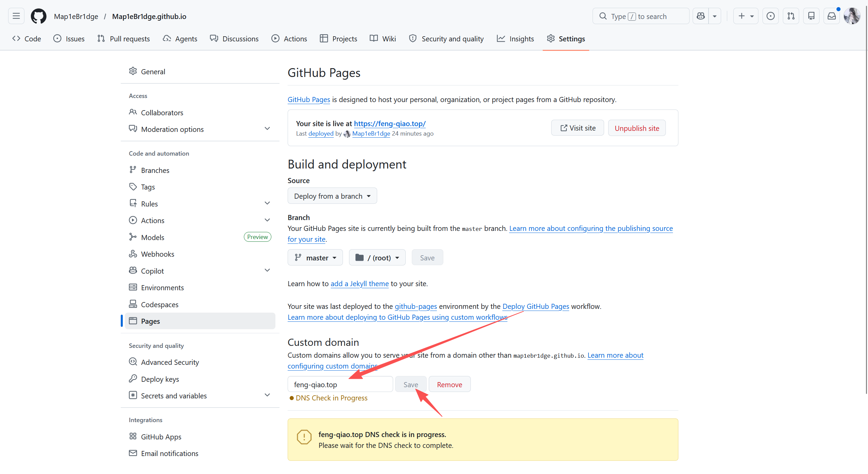868x474 pixels.
Task: Expand Moderation options chevron
Action: coord(267,129)
